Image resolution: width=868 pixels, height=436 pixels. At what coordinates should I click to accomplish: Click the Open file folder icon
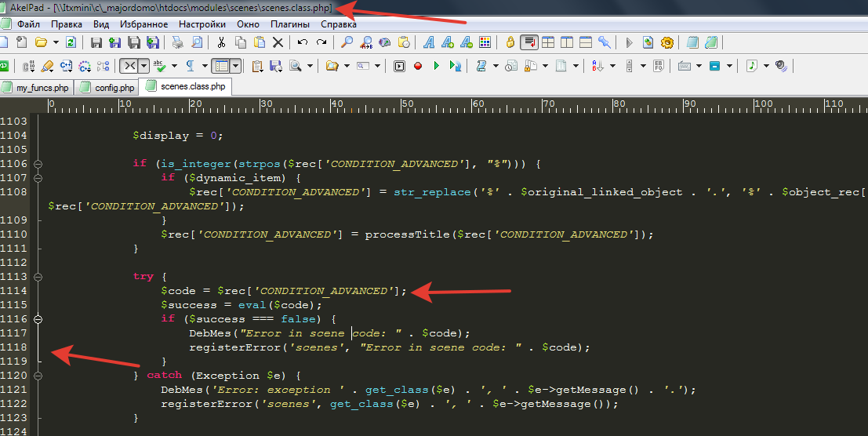pyautogui.click(x=41, y=42)
